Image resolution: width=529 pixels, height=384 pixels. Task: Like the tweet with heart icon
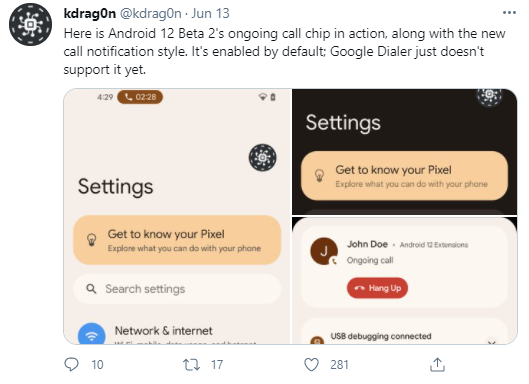[311, 365]
